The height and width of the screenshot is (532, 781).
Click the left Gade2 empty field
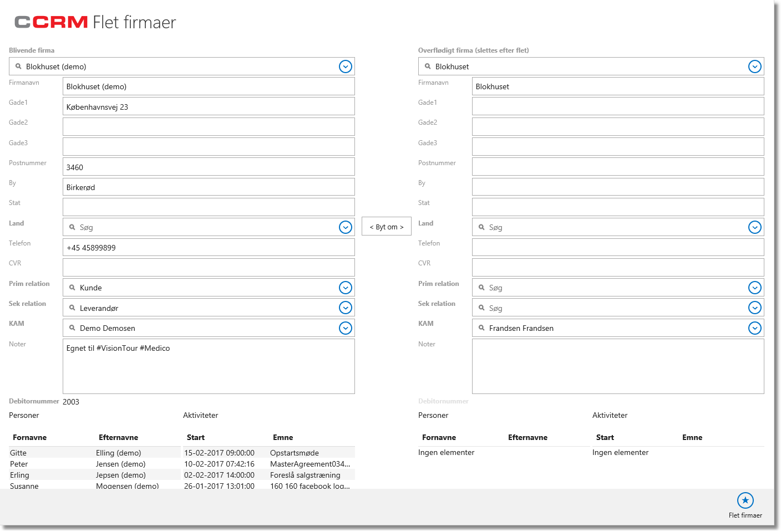[x=209, y=126]
